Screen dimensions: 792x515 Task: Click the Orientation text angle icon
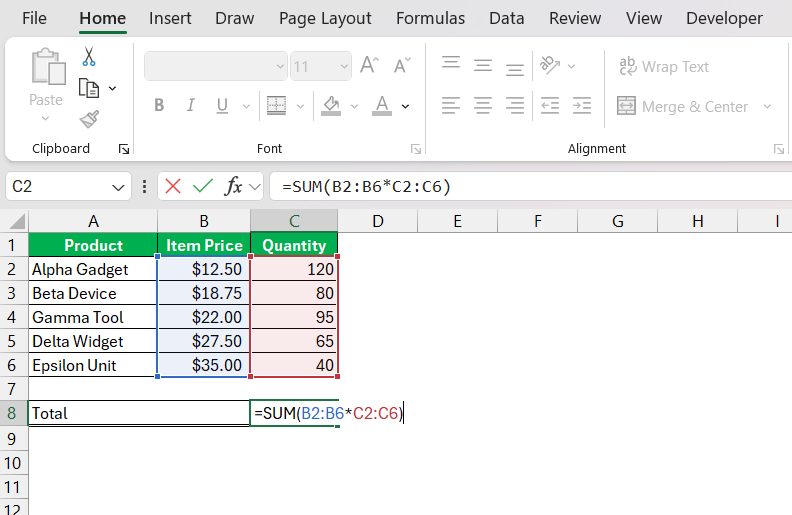(550, 66)
